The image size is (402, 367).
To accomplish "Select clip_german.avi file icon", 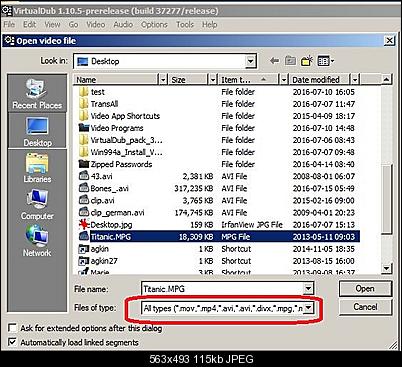I will click(x=84, y=212).
